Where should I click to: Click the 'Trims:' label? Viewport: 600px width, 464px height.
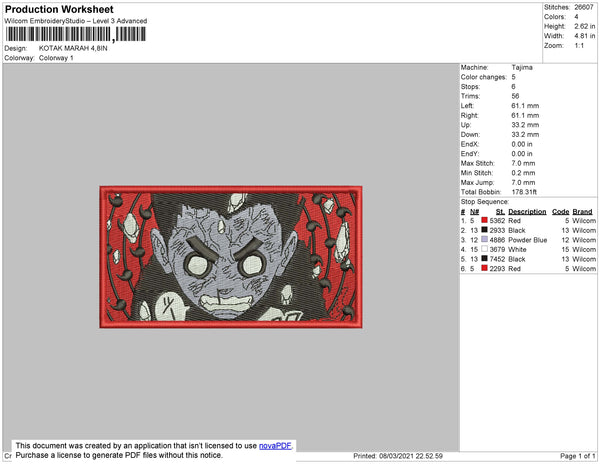(470, 96)
